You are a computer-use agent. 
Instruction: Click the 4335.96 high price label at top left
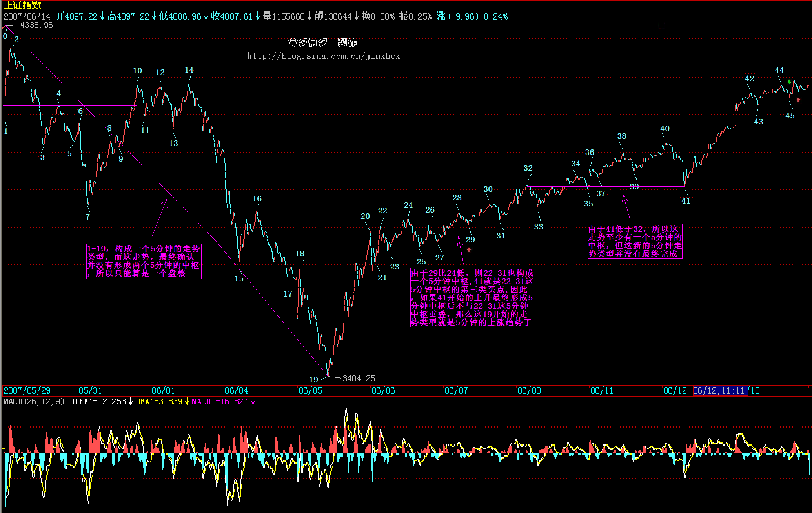pos(36,25)
